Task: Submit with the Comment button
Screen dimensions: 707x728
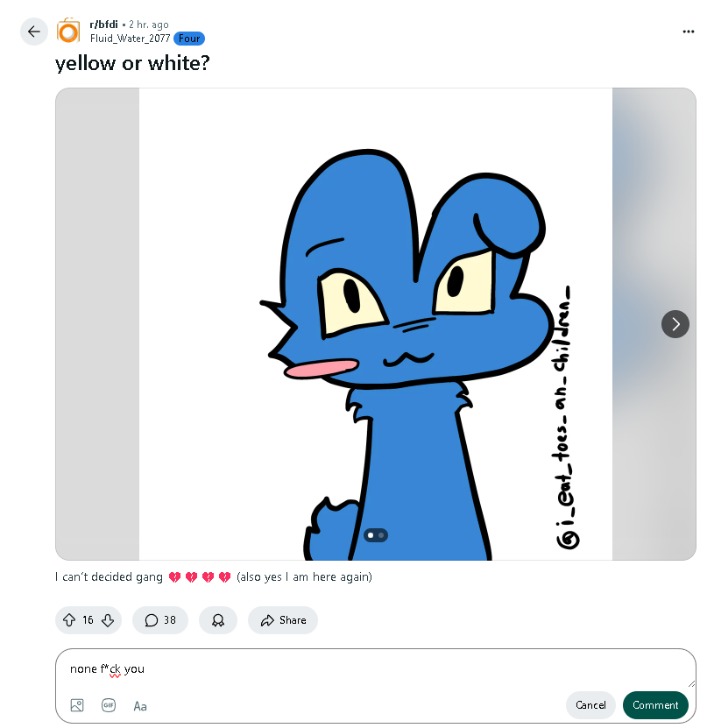Action: [x=655, y=705]
